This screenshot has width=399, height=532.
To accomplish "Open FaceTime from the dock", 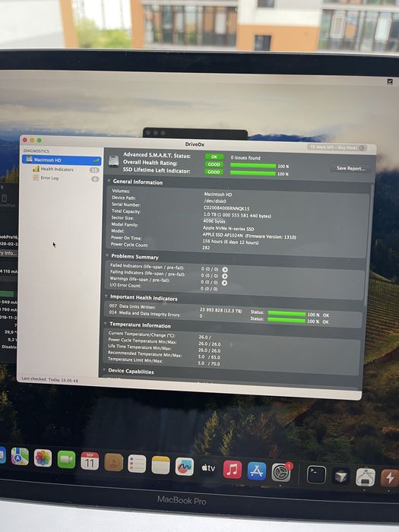I will (x=66, y=459).
